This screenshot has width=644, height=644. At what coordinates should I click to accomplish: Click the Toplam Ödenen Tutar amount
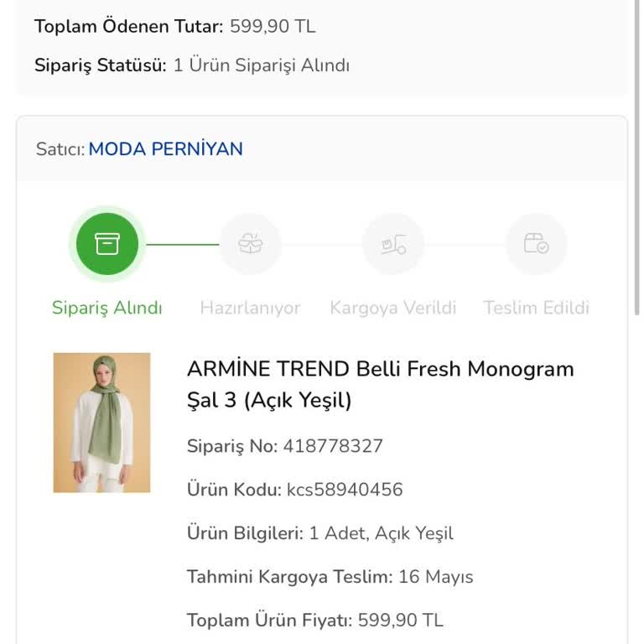(273, 26)
